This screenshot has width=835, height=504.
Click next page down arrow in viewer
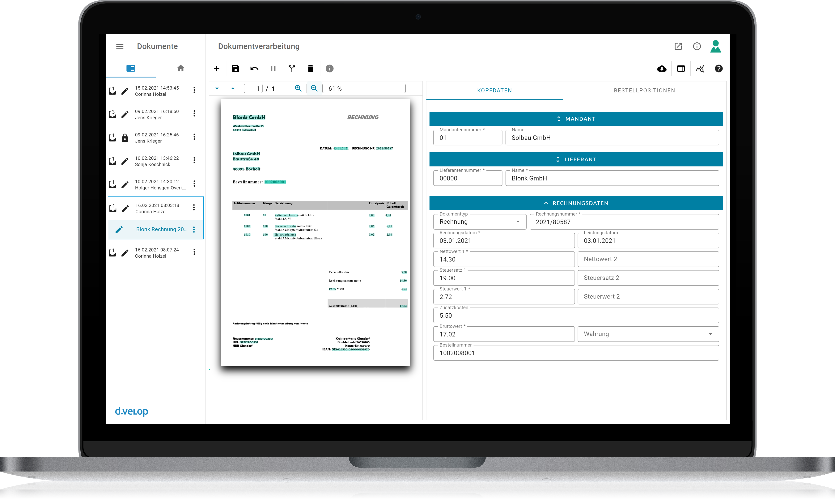click(217, 89)
